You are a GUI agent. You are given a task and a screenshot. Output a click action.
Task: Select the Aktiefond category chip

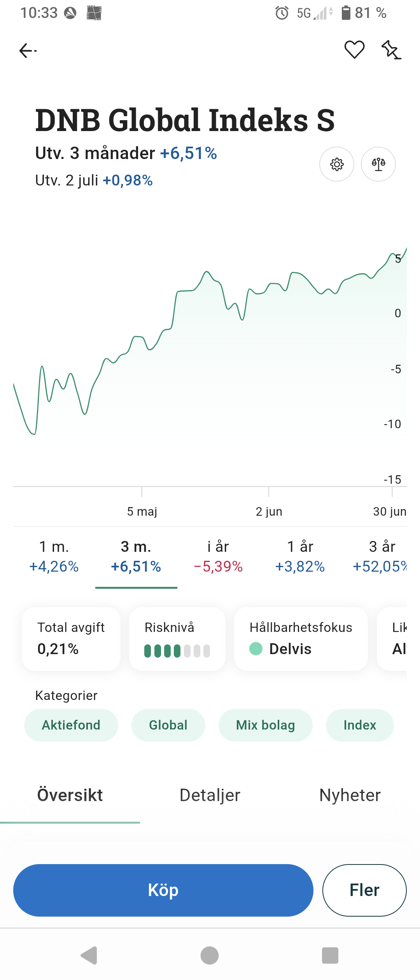coord(71,725)
